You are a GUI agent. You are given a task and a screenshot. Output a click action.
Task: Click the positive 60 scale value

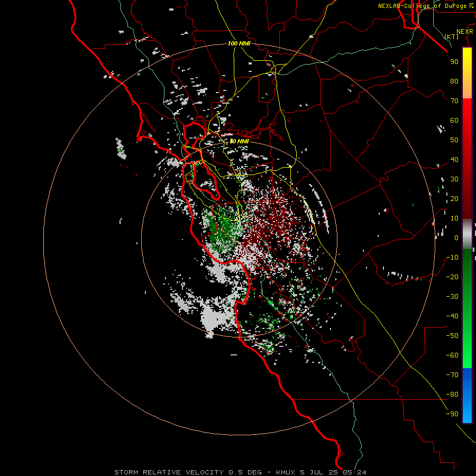(454, 120)
